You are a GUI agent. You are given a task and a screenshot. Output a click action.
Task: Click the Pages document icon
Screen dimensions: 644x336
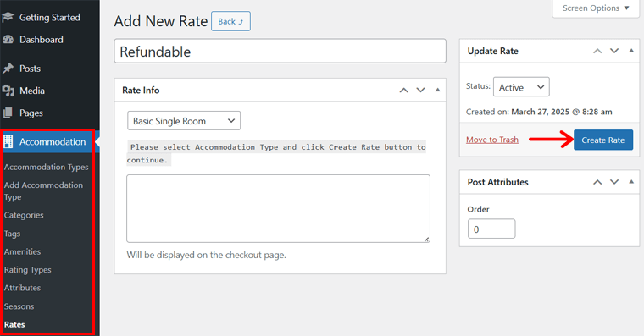[x=8, y=113]
